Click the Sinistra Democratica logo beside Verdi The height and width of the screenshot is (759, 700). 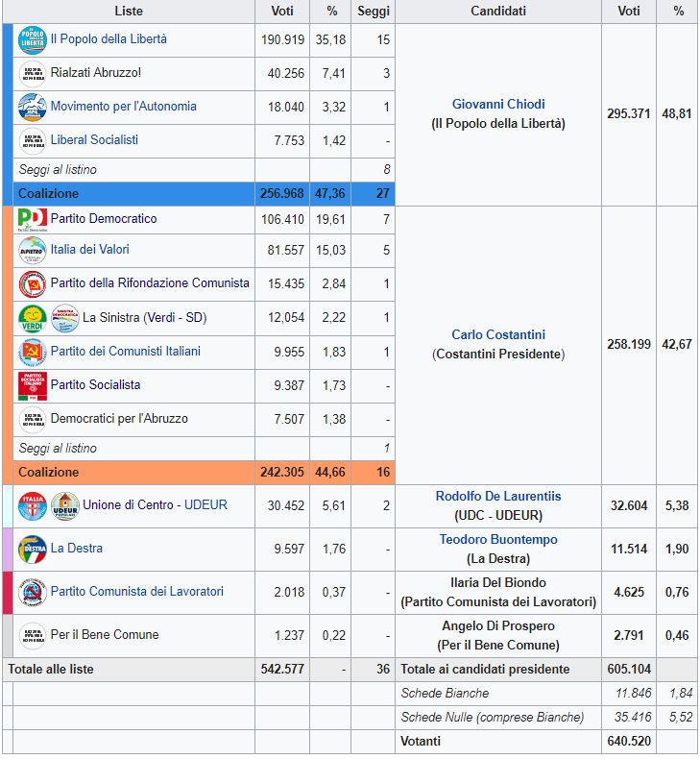(64, 317)
